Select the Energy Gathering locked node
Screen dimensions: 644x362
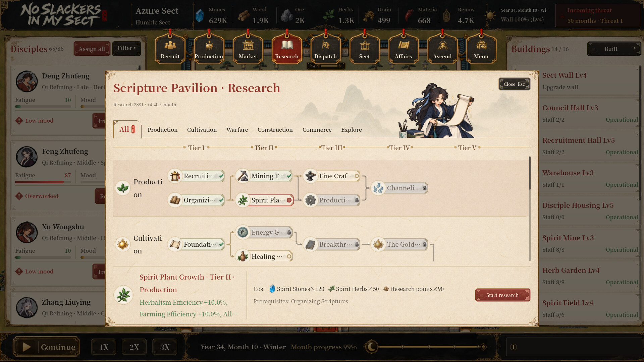[264, 232]
